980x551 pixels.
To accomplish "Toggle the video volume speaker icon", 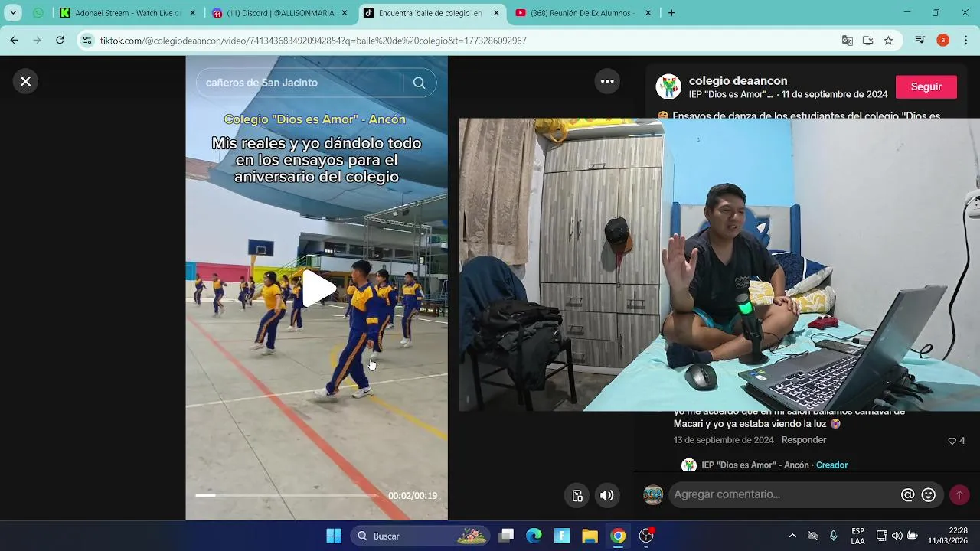I will (606, 495).
